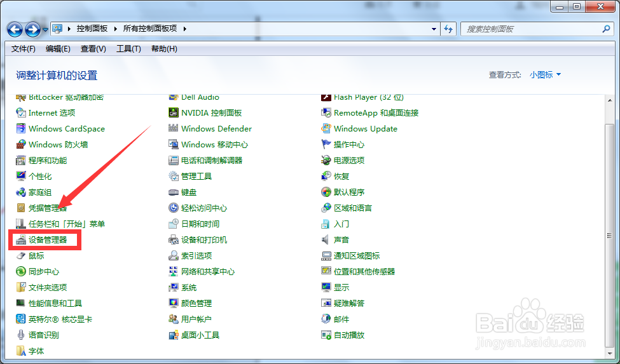Open the 性能信息和工具 link
620x364 pixels.
point(55,303)
